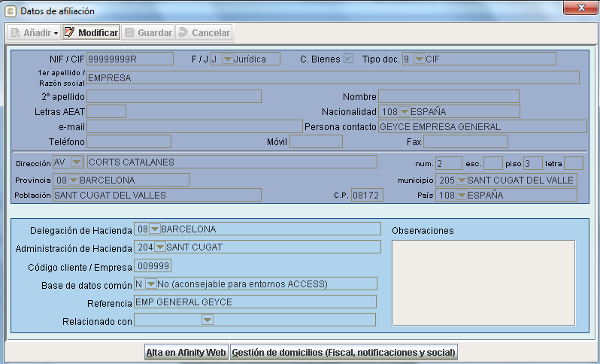Click the esc. field

[493, 163]
